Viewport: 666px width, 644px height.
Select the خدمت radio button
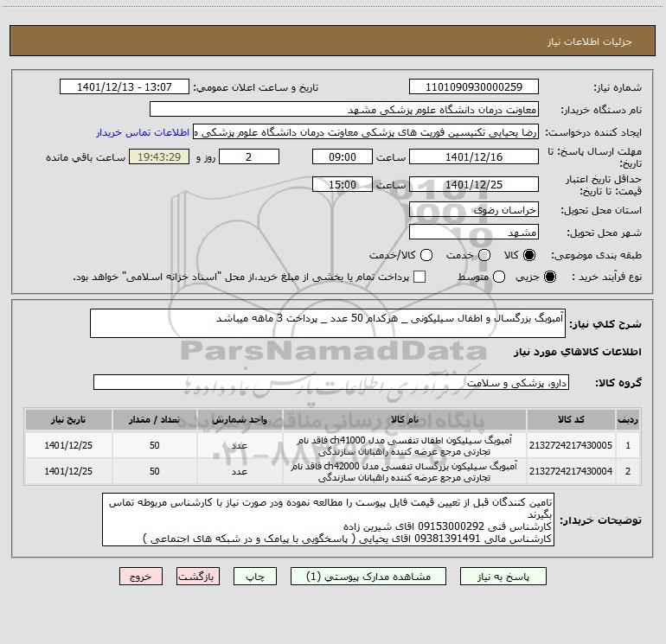(484, 255)
